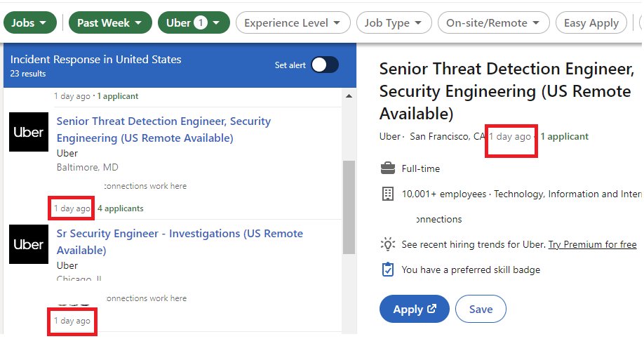Click 'Uber' company name under Senior Threat listing

(67, 153)
